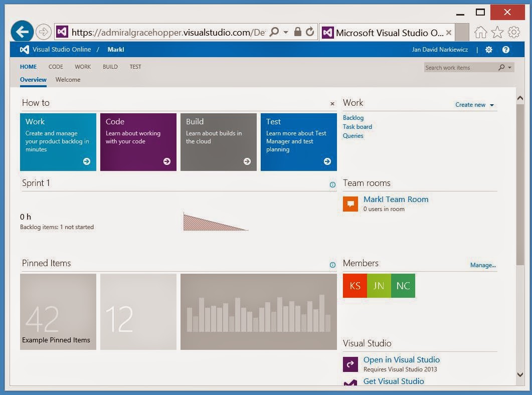The height and width of the screenshot is (395, 532).
Task: Switch to the BUILD hub
Action: [x=110, y=67]
